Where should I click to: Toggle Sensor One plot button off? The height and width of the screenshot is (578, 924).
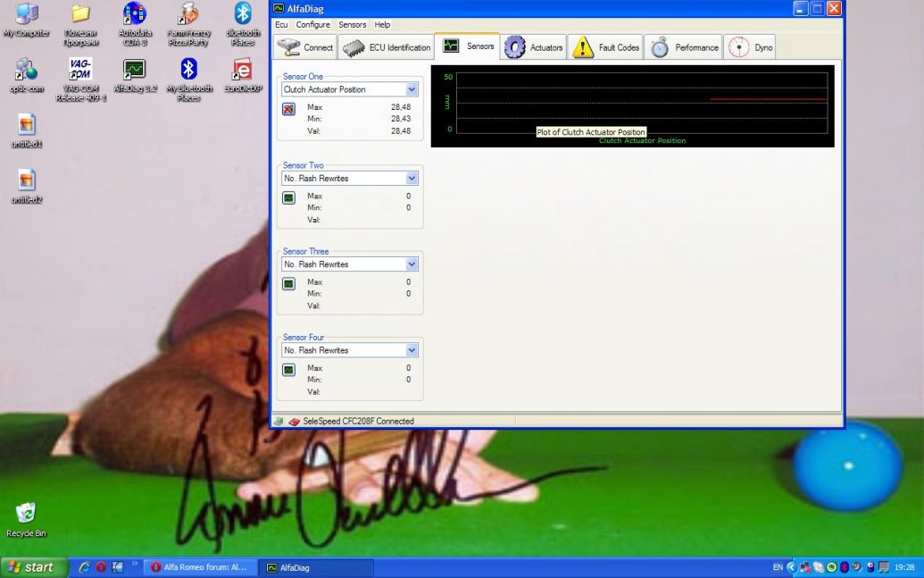(288, 109)
